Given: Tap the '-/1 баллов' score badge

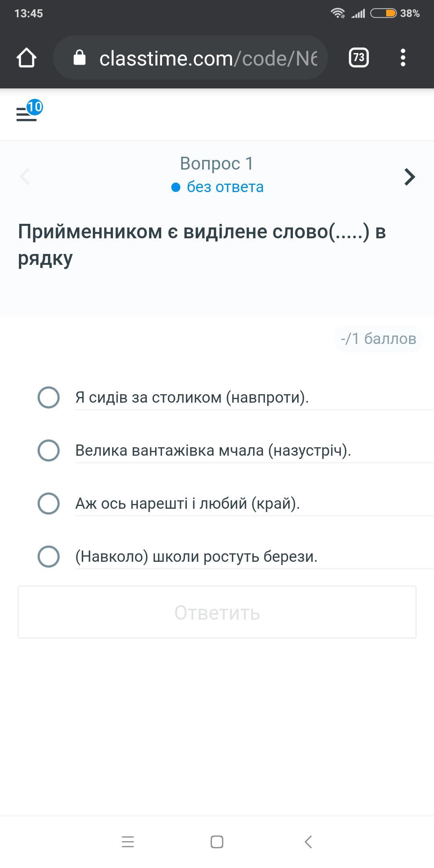Looking at the screenshot, I should (x=378, y=339).
